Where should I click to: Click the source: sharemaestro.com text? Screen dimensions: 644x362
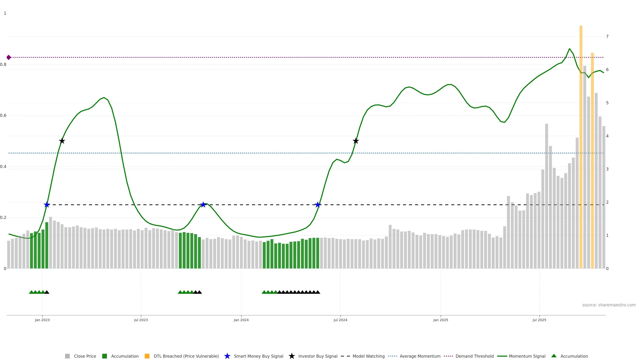(x=609, y=305)
